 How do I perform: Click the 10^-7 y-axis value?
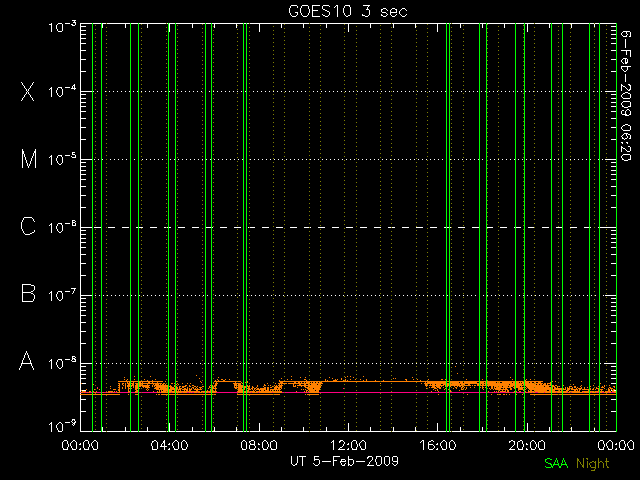[x=62, y=295]
